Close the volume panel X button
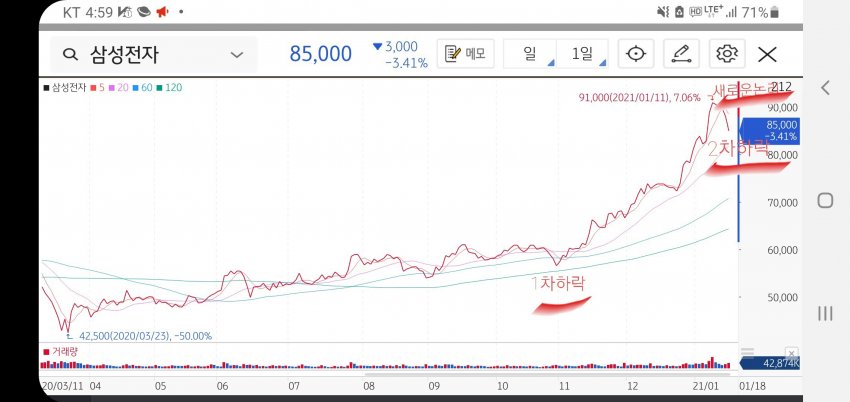Image resolution: width=850 pixels, height=402 pixels. [791, 354]
